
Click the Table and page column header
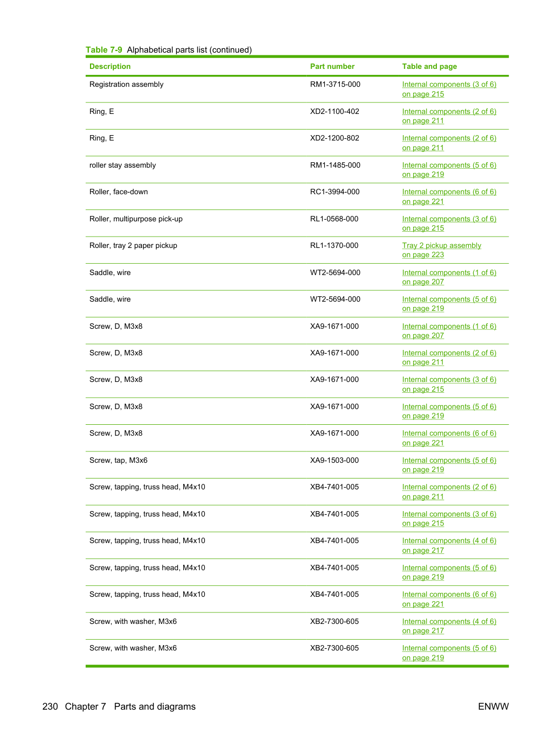click(x=429, y=66)
